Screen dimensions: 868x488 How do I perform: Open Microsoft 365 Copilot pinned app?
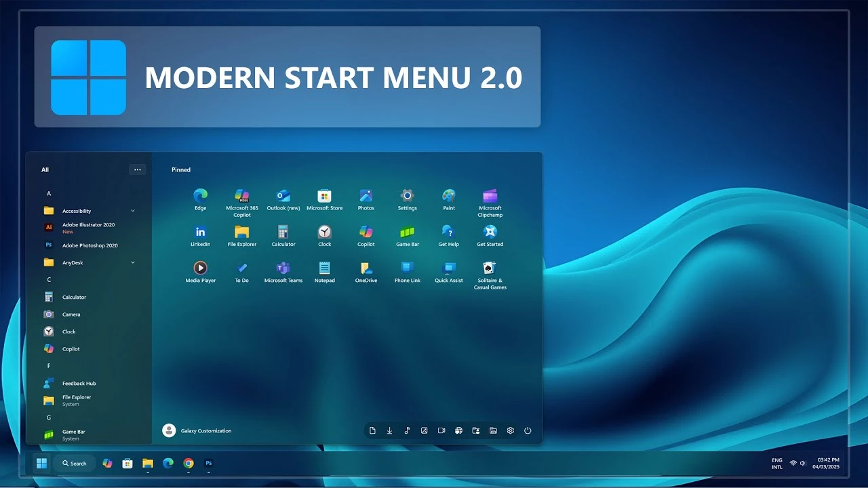click(x=242, y=203)
